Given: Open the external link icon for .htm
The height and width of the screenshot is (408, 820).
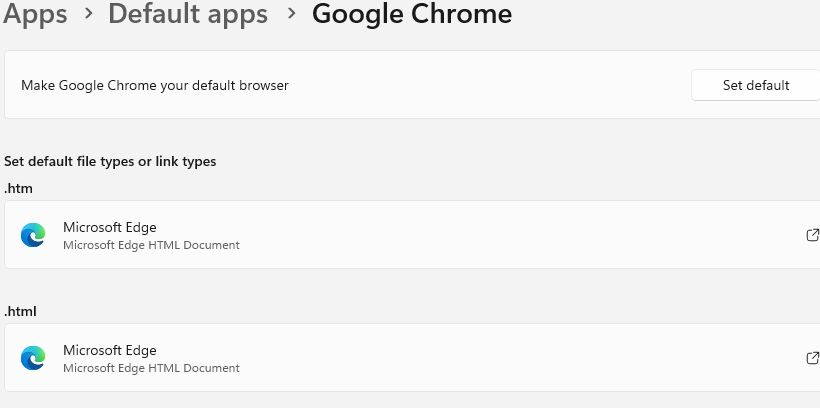Looking at the screenshot, I should click(812, 235).
